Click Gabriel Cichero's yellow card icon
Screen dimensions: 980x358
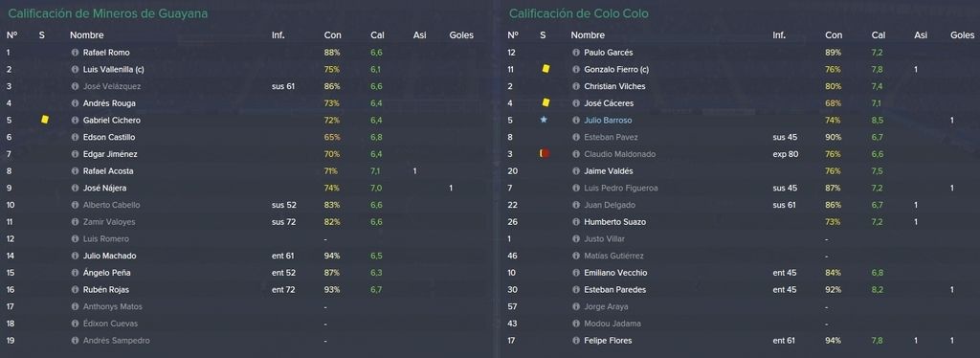coord(44,120)
